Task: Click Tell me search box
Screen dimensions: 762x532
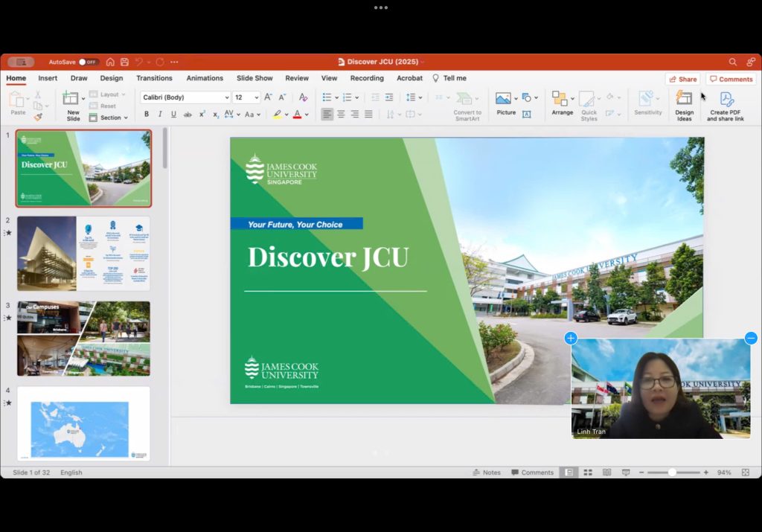Action: [449, 77]
